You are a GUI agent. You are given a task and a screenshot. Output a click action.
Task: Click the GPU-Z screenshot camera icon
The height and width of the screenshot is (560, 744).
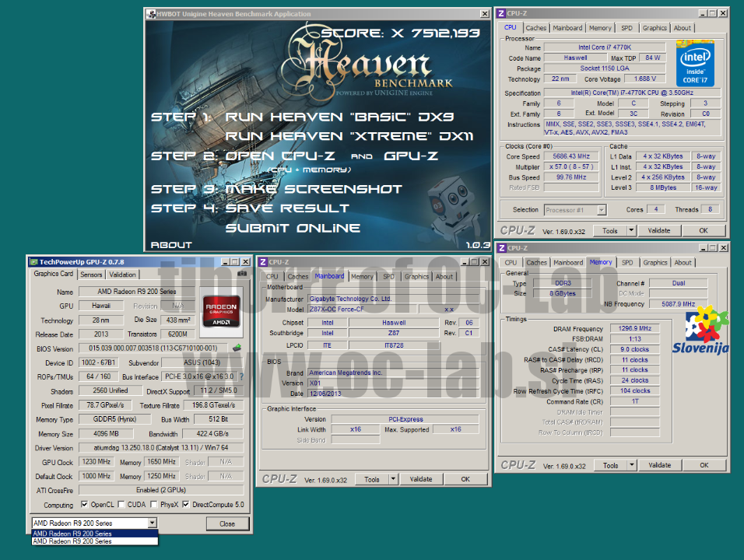tap(242, 274)
